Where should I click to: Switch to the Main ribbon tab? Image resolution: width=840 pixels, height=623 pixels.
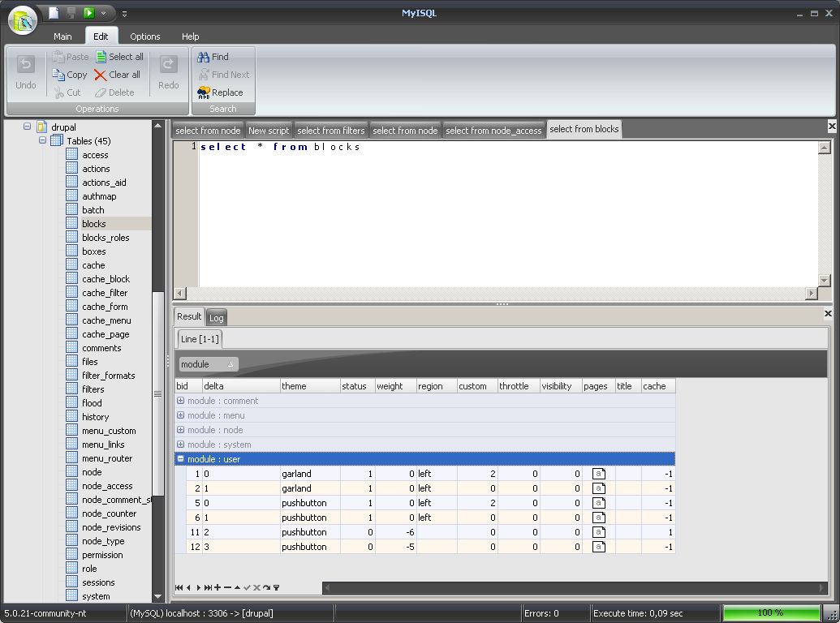(62, 37)
